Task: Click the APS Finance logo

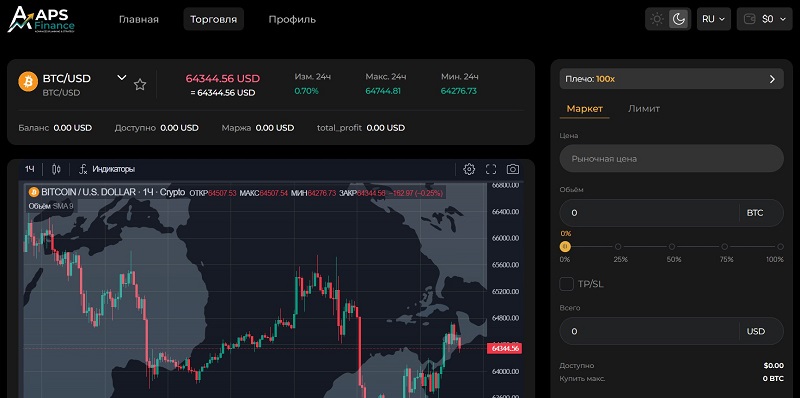Action: click(41, 19)
